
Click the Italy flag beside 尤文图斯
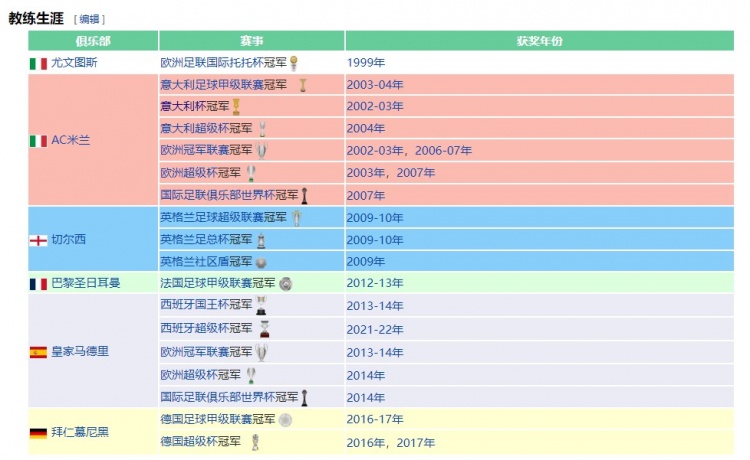coord(38,64)
